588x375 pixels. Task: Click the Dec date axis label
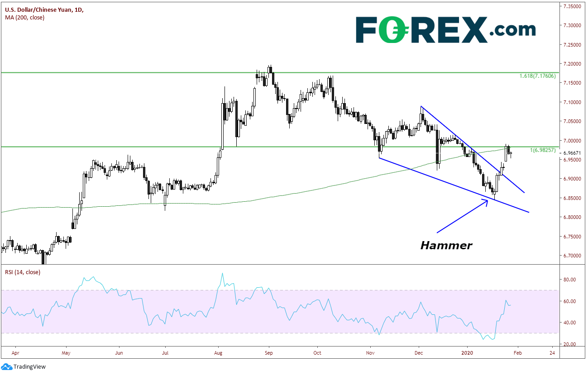pyautogui.click(x=419, y=352)
